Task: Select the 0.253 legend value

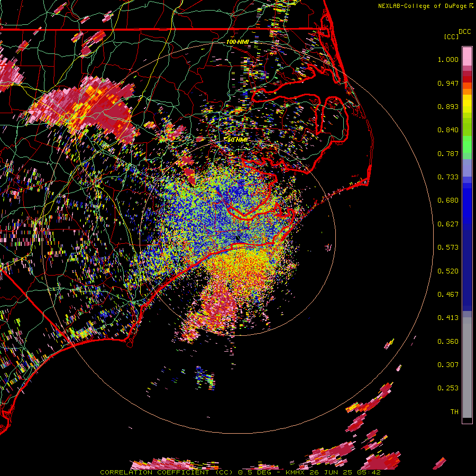Action: tap(448, 388)
